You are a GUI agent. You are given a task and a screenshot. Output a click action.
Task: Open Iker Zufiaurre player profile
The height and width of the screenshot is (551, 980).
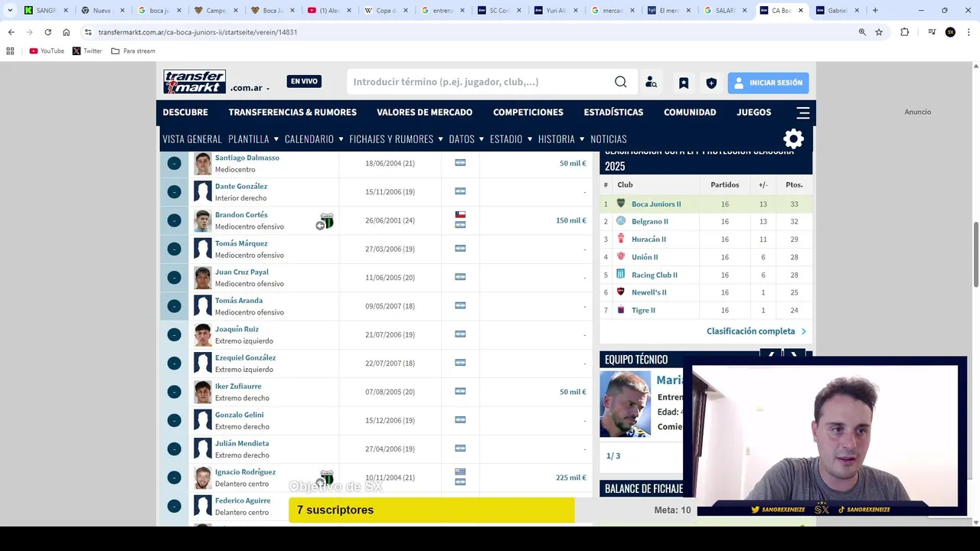(x=238, y=386)
